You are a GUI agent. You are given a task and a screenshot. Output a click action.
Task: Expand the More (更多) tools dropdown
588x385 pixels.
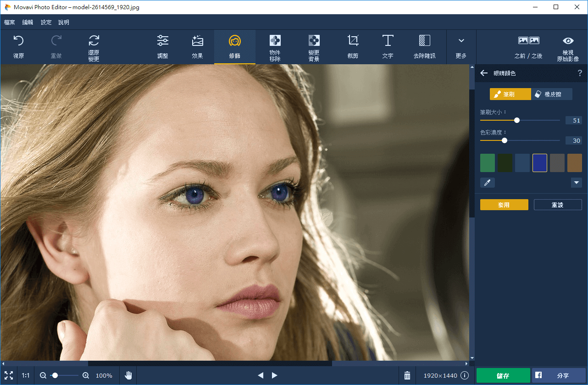(x=461, y=47)
